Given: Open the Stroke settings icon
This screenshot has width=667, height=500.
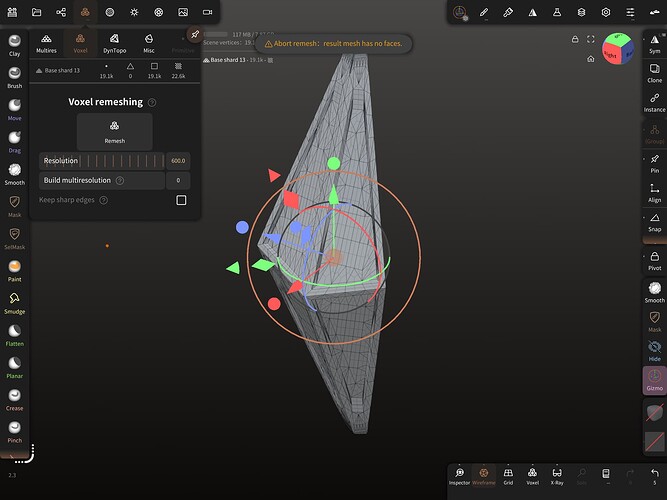Looking at the screenshot, I should 460,12.
